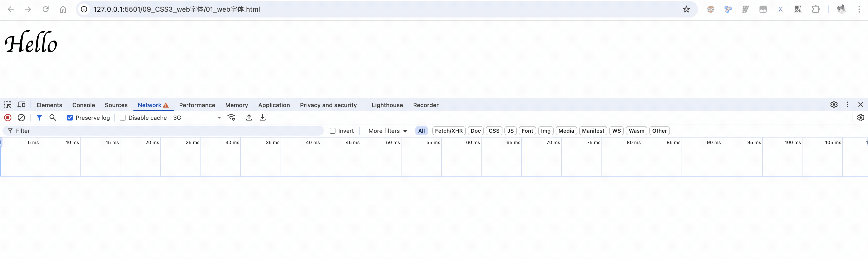This screenshot has height=259, width=868.
Task: Switch to the Console tab
Action: (x=83, y=105)
